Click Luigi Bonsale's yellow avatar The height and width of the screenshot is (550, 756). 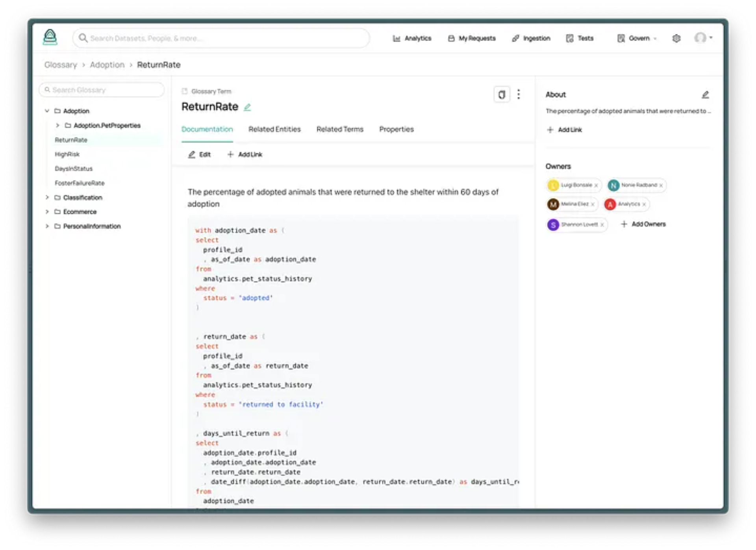[x=553, y=185]
